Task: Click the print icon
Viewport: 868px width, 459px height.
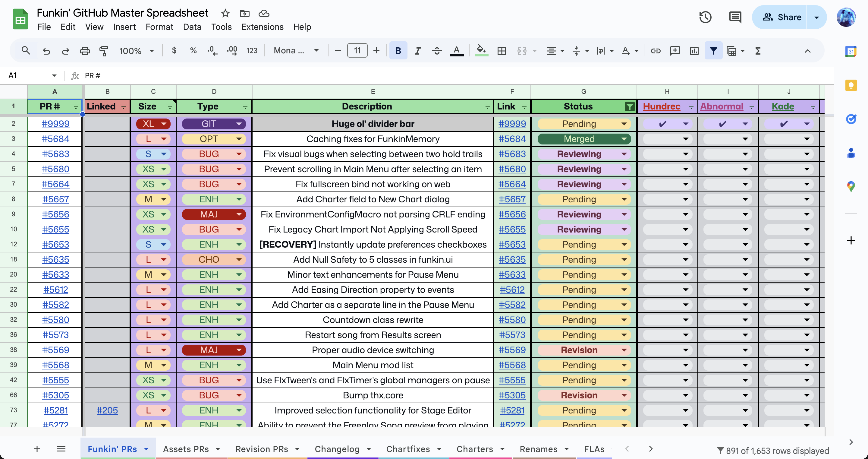Action: coord(85,51)
